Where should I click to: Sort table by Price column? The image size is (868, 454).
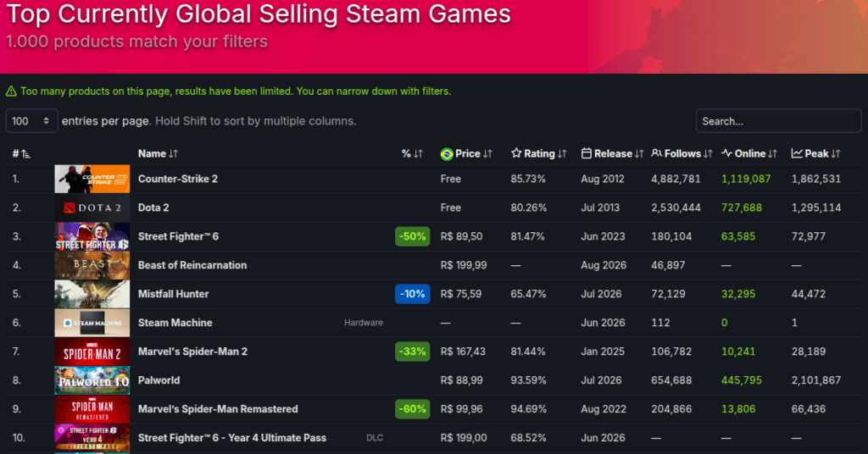pyautogui.click(x=466, y=153)
